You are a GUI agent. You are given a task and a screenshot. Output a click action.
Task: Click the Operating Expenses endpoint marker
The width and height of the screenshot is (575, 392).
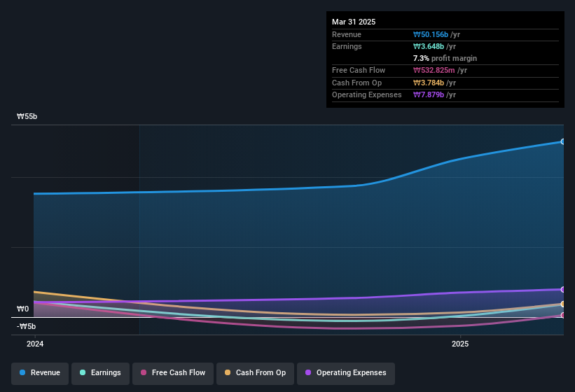[x=563, y=289]
